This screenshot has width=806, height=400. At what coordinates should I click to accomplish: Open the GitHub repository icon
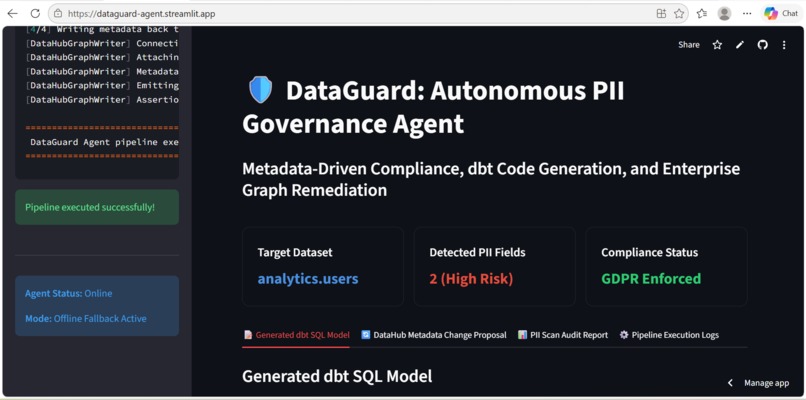coord(762,45)
